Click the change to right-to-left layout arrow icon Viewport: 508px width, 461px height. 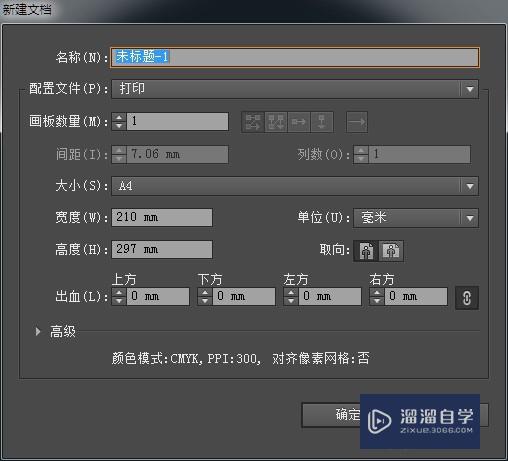coord(357,122)
